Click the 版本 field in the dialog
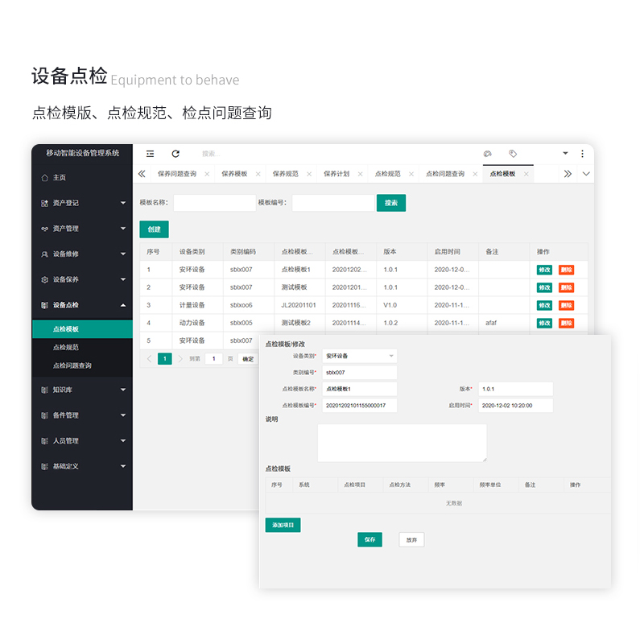The height and width of the screenshot is (644, 644). (x=515, y=389)
